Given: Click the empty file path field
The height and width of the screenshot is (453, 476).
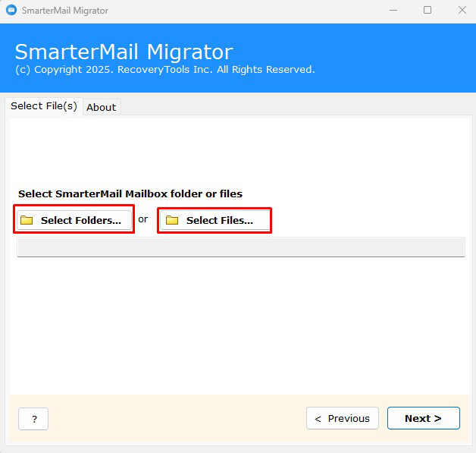Looking at the screenshot, I should tap(241, 247).
